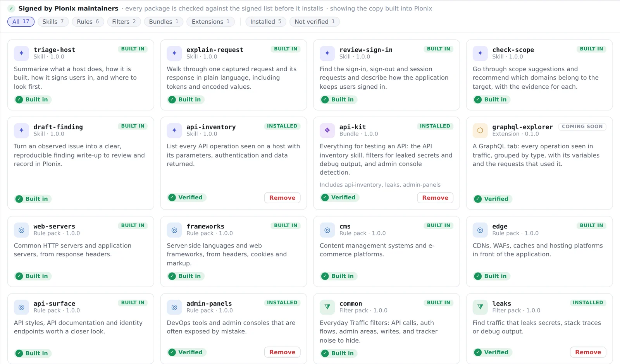Click the edge rule pack icon
The width and height of the screenshot is (620, 364).
[x=480, y=230]
